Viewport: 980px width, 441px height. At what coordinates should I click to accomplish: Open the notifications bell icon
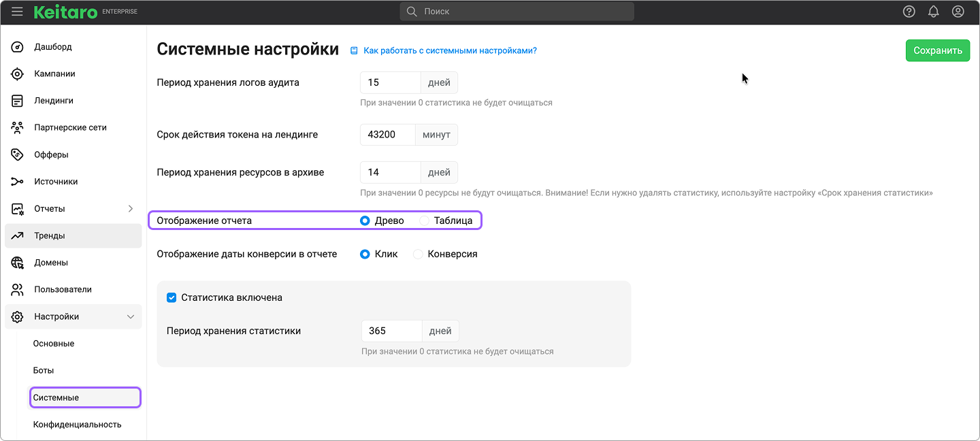click(933, 12)
